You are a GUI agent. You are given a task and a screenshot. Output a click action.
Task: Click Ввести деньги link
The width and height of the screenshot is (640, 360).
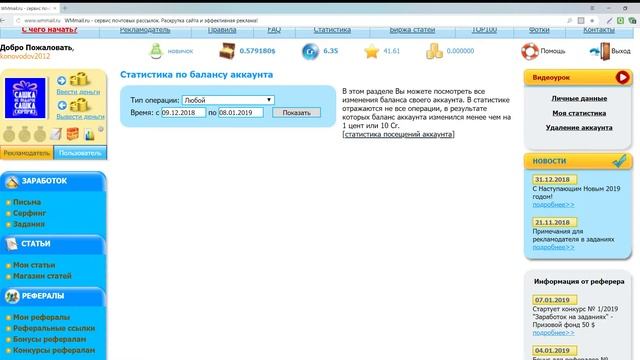point(78,92)
